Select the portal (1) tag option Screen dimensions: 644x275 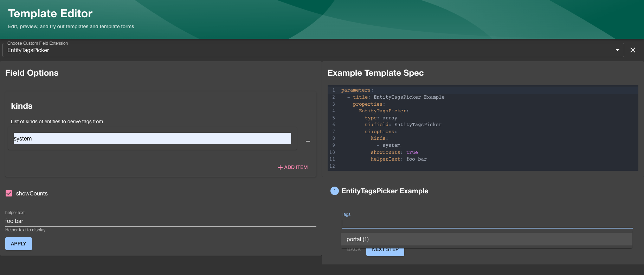click(x=358, y=239)
